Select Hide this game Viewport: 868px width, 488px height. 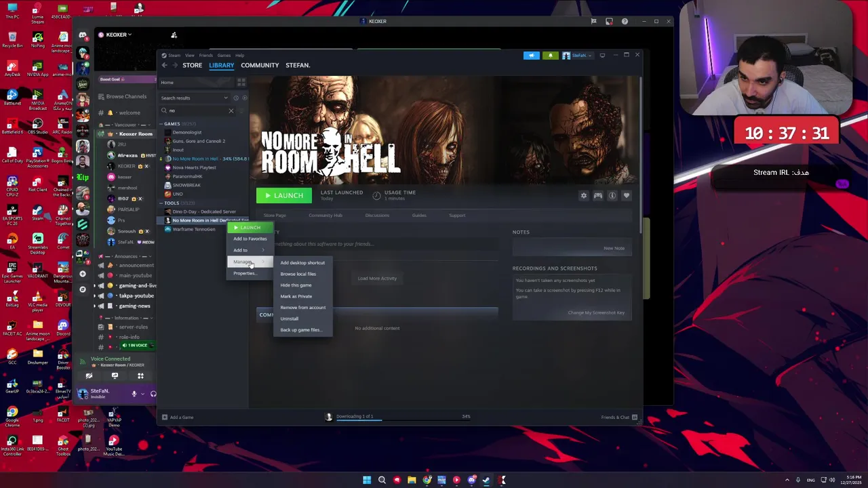(302, 285)
